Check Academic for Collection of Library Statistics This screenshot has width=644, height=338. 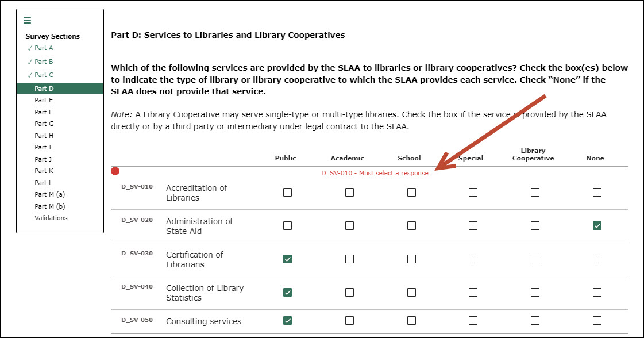[349, 293]
